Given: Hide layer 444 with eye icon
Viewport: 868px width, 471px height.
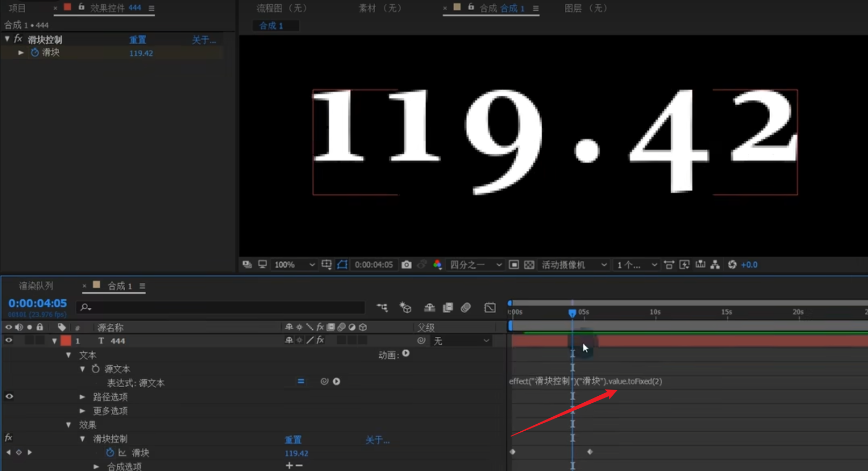Looking at the screenshot, I should pyautogui.click(x=9, y=340).
